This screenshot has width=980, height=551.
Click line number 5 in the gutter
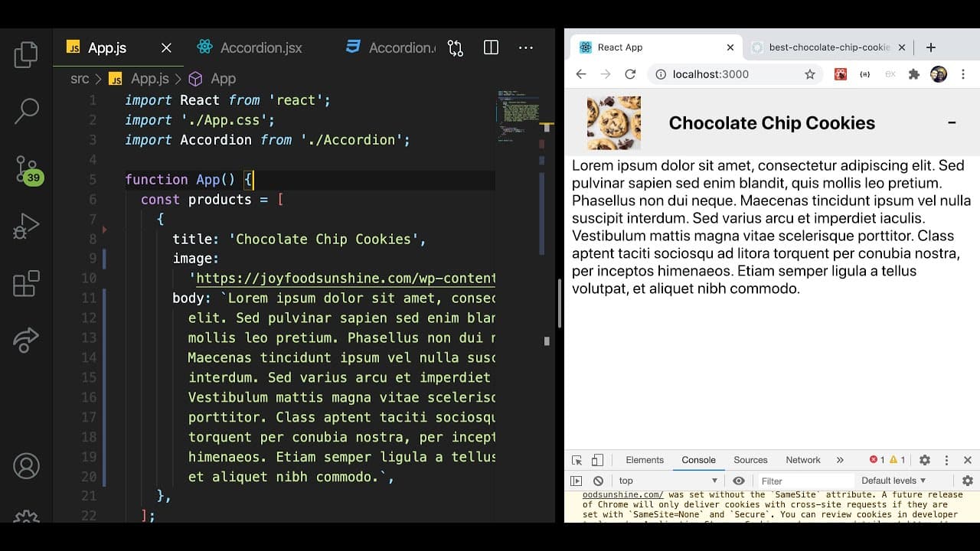coord(92,180)
